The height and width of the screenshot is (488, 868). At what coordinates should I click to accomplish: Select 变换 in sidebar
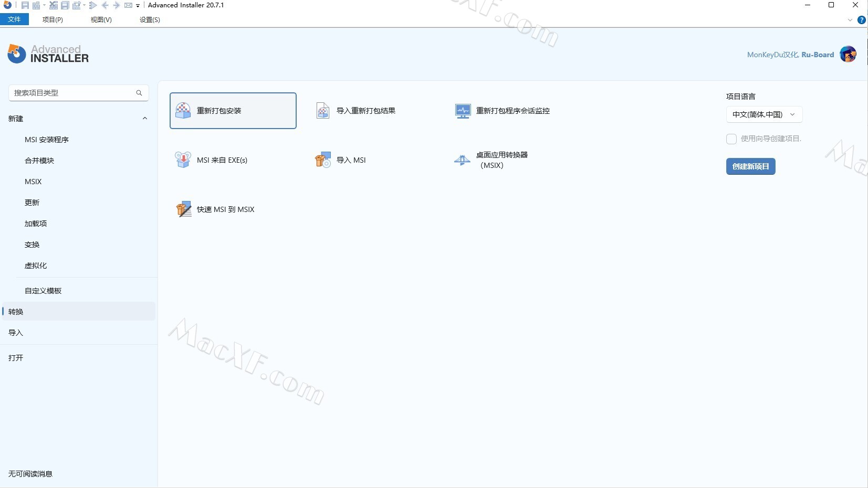pos(32,245)
